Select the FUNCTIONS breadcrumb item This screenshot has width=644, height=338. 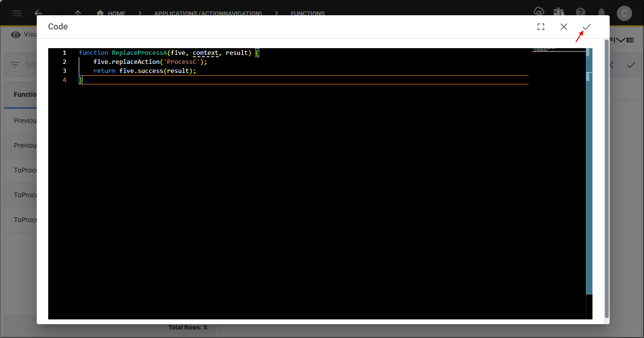(x=307, y=13)
